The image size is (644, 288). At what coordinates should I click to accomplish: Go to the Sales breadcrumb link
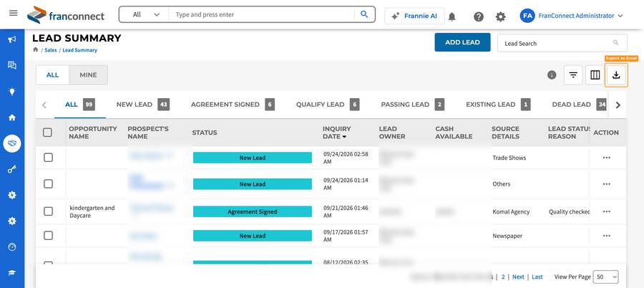[x=51, y=50]
